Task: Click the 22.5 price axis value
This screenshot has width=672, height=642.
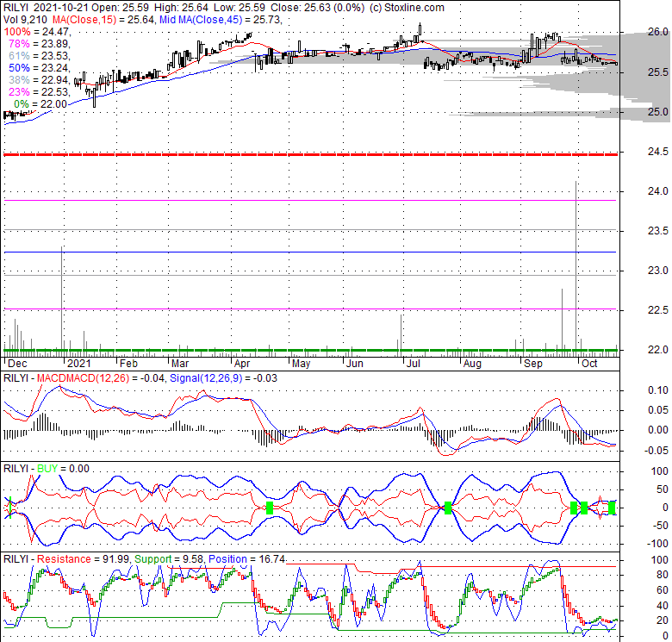Action: 658,310
